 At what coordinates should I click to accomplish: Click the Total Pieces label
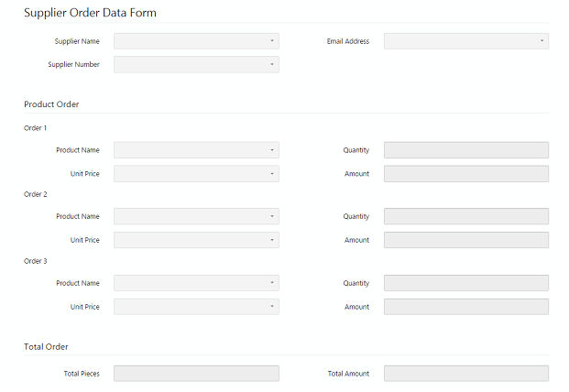tap(82, 374)
